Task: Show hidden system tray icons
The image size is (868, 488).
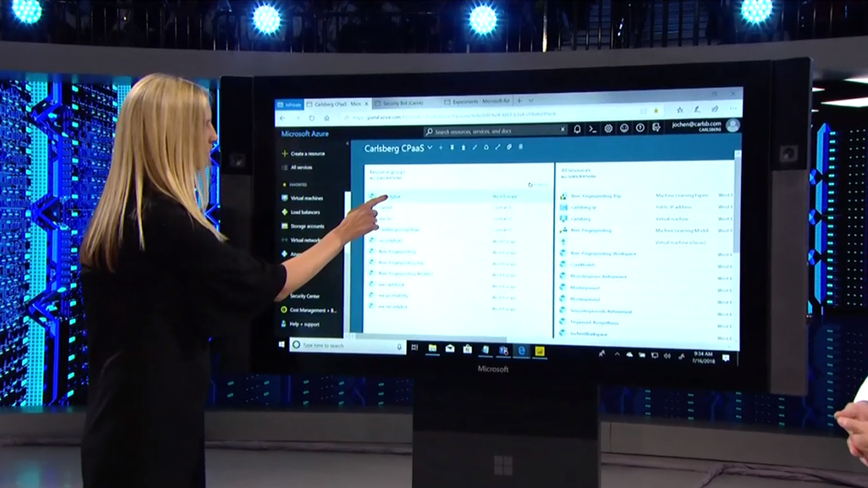Action: click(617, 355)
